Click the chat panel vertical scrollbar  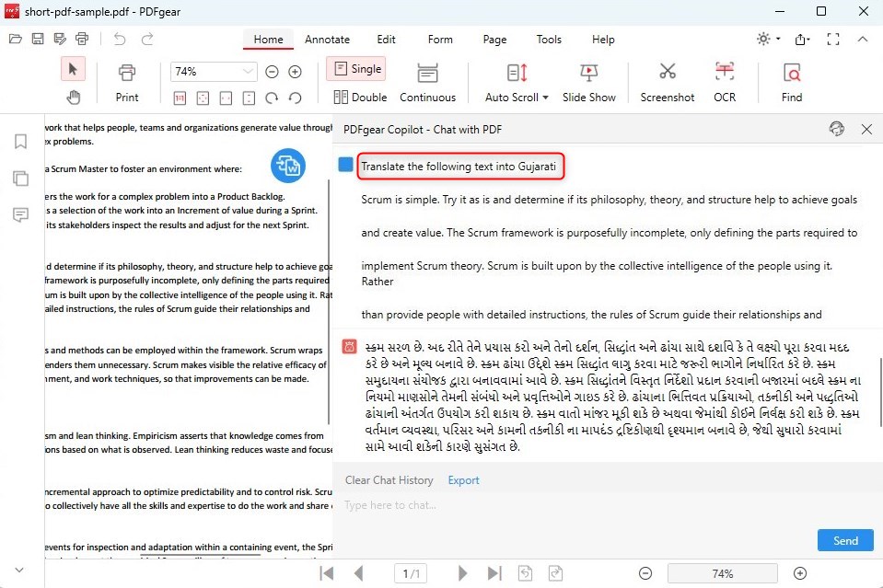pos(880,392)
